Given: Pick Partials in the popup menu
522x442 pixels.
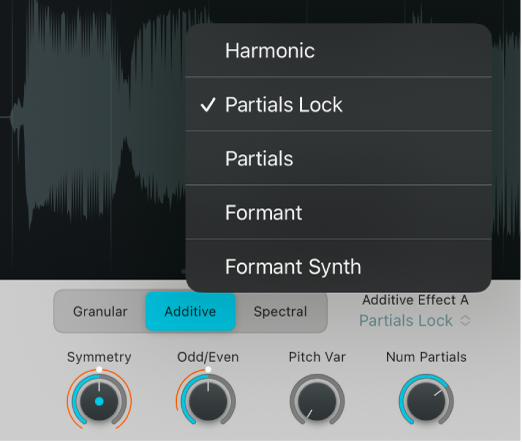Looking at the screenshot, I should click(338, 158).
